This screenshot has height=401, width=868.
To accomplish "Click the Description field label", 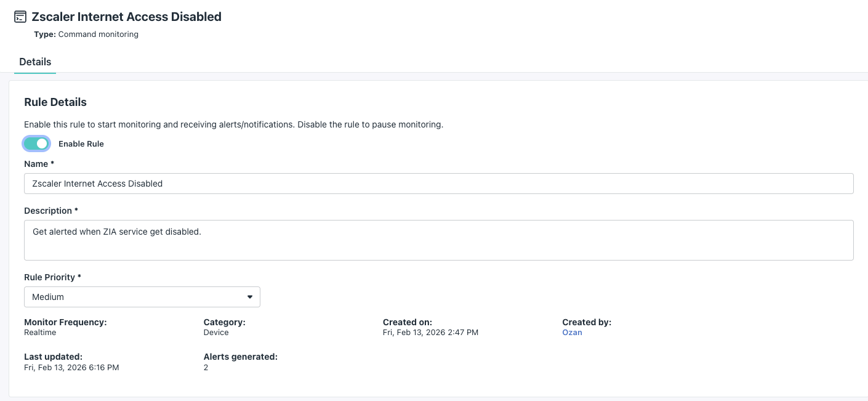I will point(50,211).
